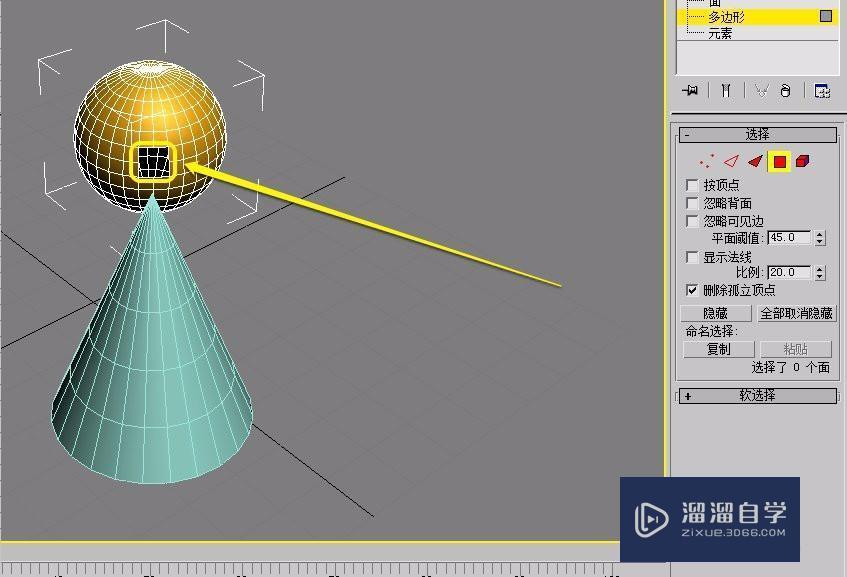Viewport: 847px width, 577px height.
Task: Enable the 忽略背面 checkbox
Action: [691, 202]
